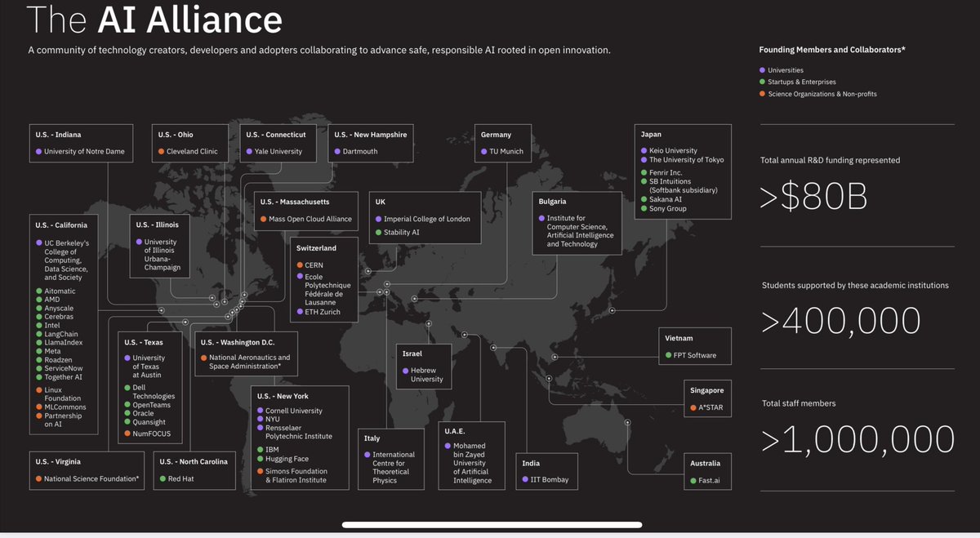The image size is (980, 538).
Task: Select "FPT Software" under Vietnam
Action: 693,356
